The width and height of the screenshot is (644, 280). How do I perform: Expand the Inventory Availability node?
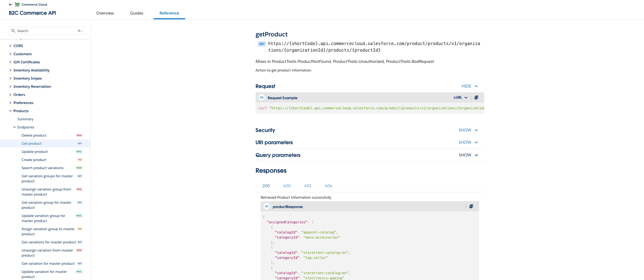pyautogui.click(x=10, y=70)
